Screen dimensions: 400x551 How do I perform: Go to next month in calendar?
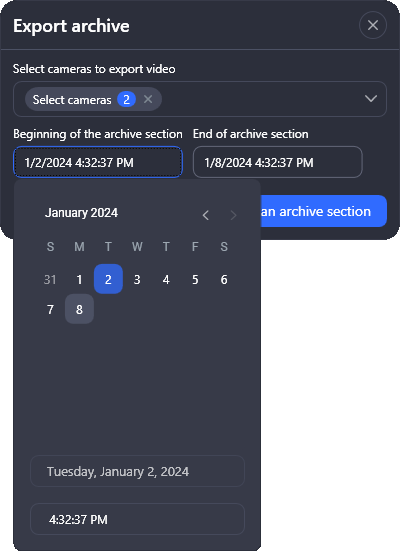[233, 215]
